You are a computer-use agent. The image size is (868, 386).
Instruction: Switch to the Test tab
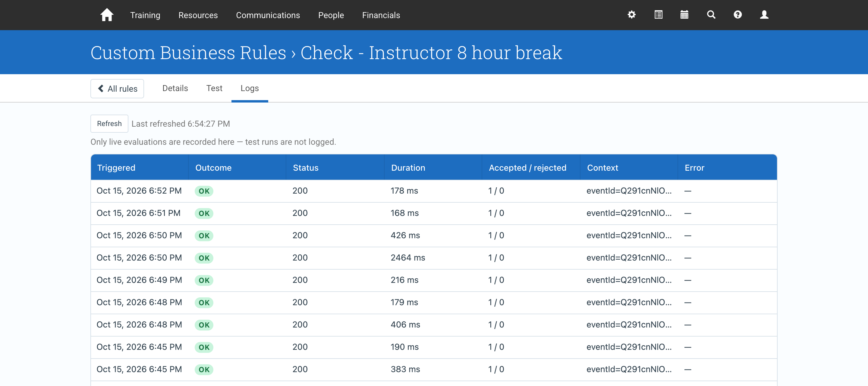click(x=214, y=88)
